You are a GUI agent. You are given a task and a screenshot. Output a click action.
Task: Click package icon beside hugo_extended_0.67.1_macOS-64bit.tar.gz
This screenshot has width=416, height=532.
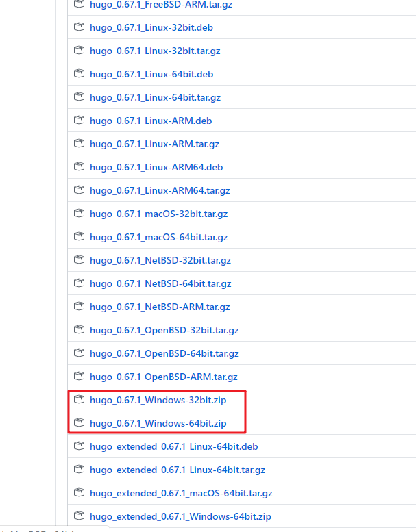[x=79, y=493]
